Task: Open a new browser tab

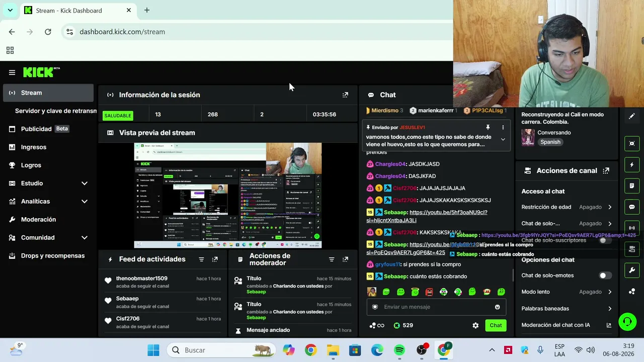Action: pyautogui.click(x=147, y=10)
